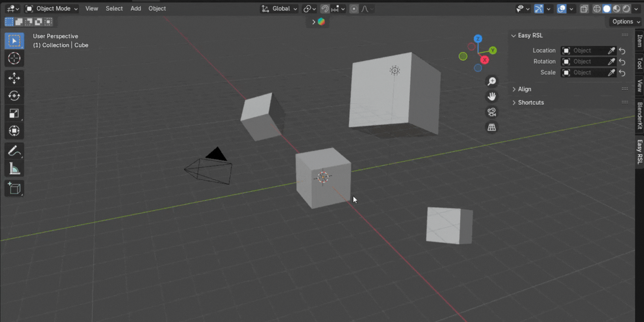
Task: Reset the Location field
Action: 622,51
